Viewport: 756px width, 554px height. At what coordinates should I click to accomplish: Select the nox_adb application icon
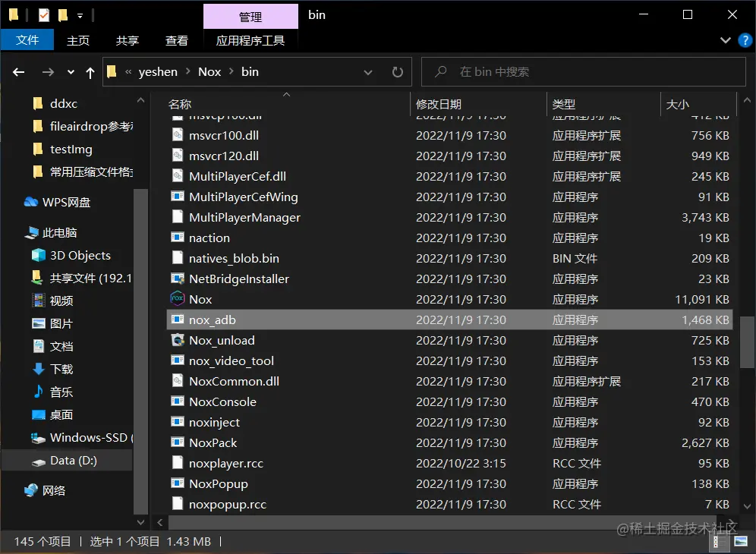tap(178, 319)
